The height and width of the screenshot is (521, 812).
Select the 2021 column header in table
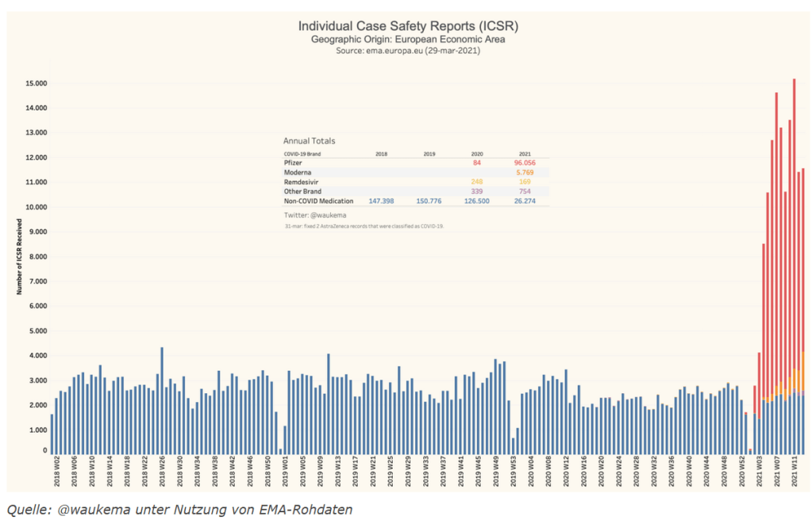(x=525, y=152)
